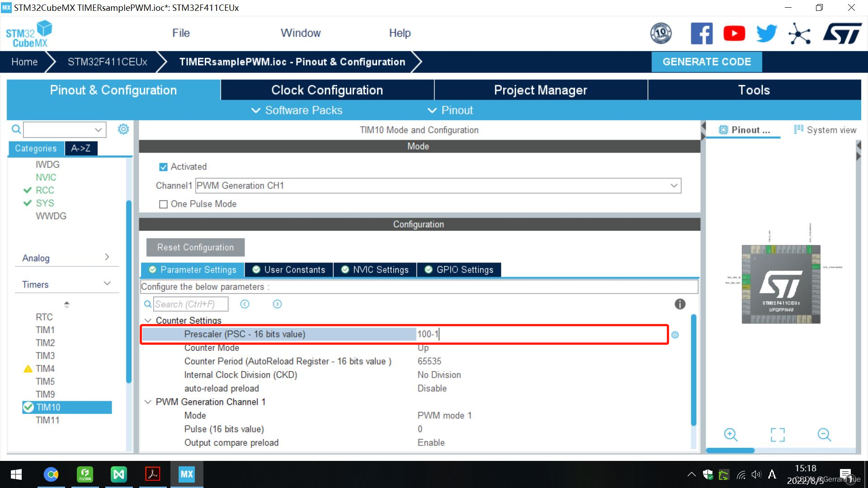Screen dimensions: 868x488
Task: Open the green N taskbar app
Action: coord(118,474)
